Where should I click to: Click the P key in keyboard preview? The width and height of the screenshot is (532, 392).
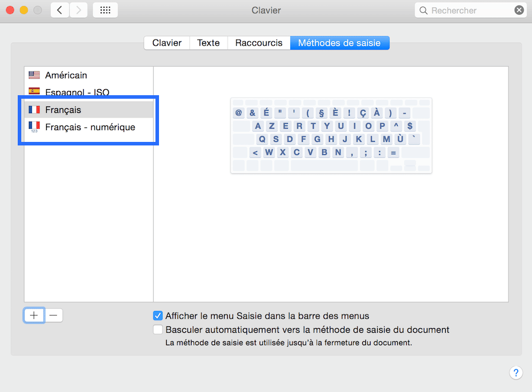[x=382, y=126]
